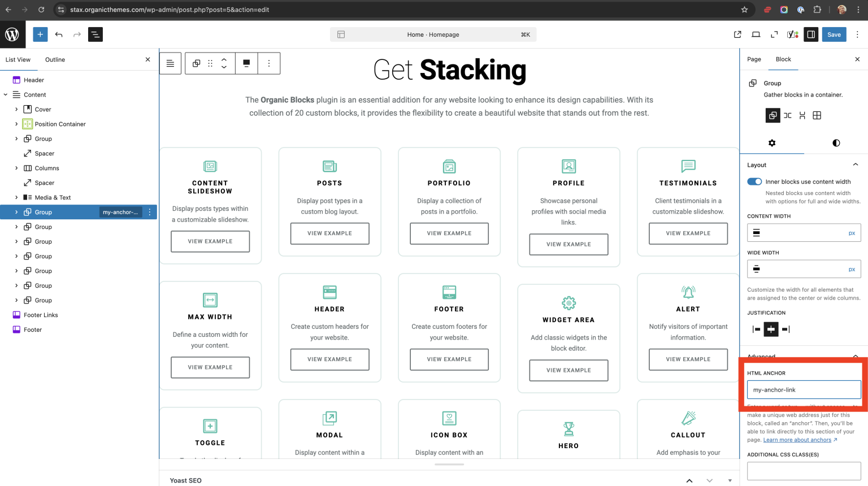This screenshot has height=486, width=868.
Task: Expand the Cover block in List View
Action: [16, 110]
